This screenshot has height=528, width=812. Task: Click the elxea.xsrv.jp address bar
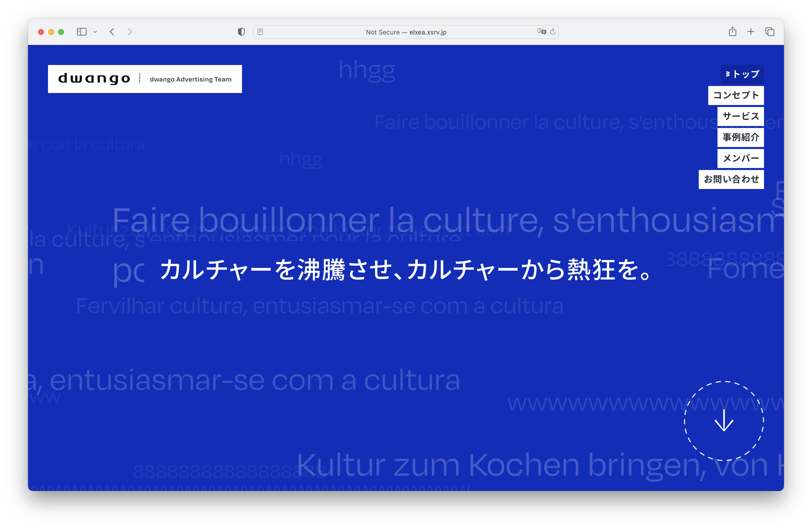pos(406,32)
